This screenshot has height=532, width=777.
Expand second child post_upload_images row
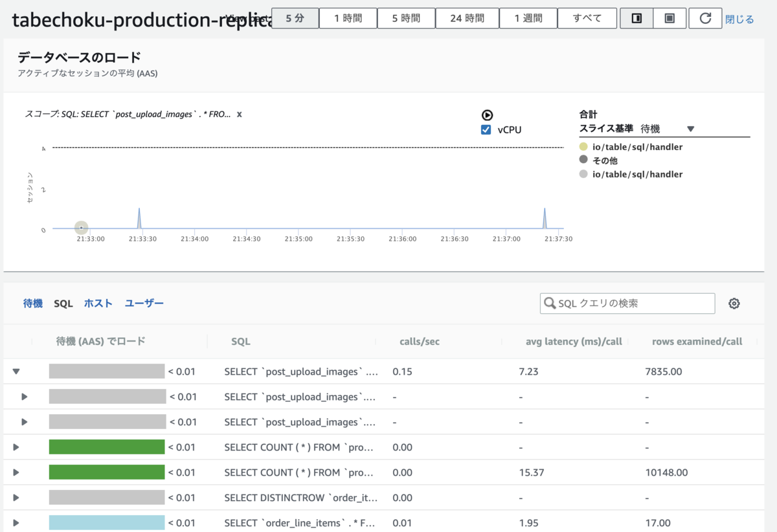tap(25, 422)
